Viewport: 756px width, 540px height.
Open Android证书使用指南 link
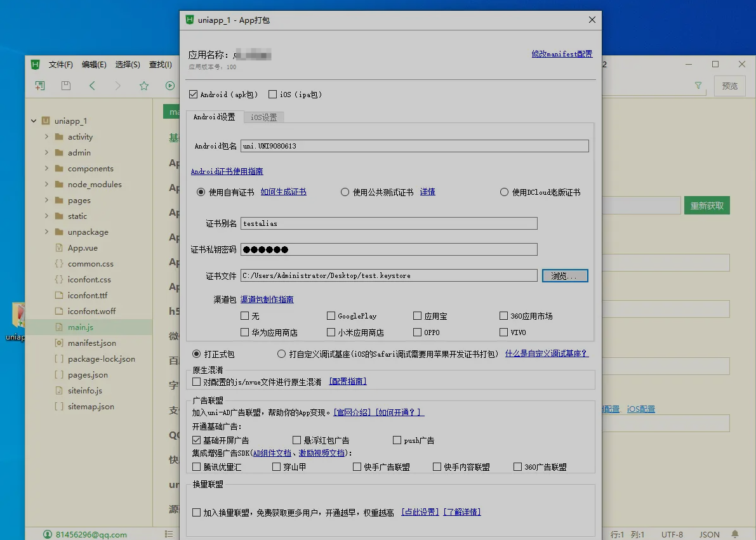coord(227,171)
